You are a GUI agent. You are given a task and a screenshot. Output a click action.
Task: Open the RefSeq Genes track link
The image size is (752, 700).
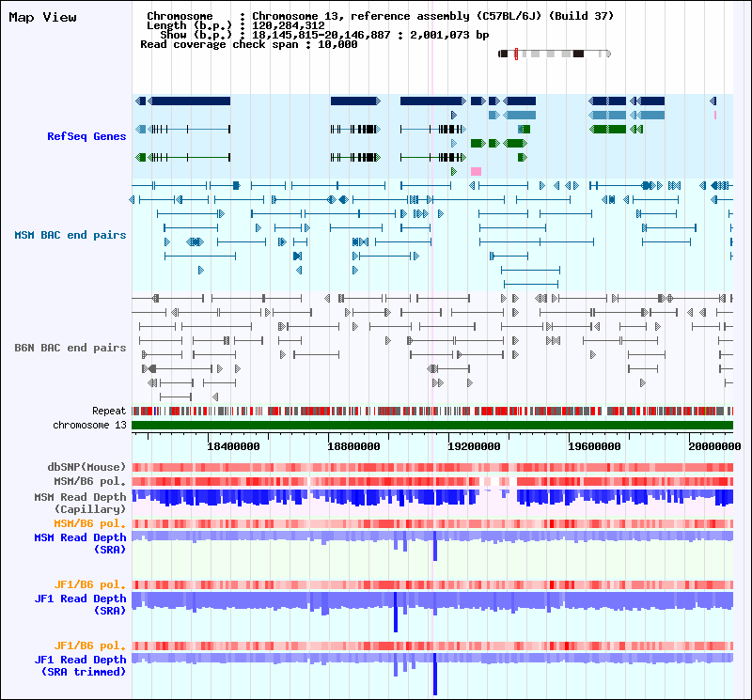pyautogui.click(x=86, y=136)
